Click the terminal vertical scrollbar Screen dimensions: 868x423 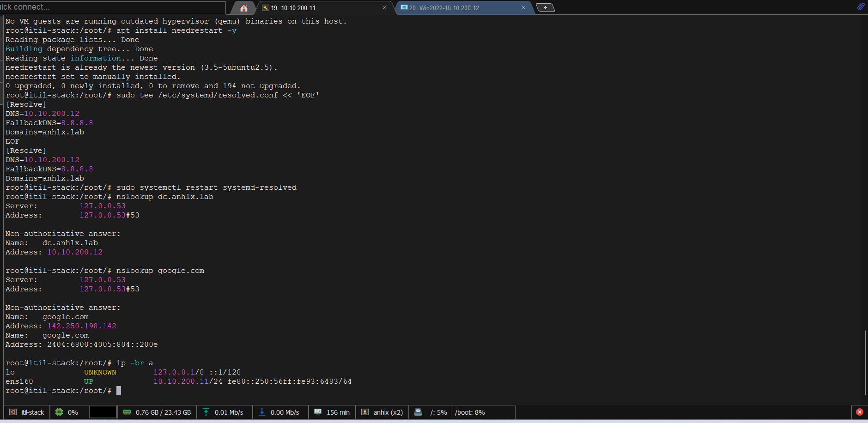click(x=865, y=363)
